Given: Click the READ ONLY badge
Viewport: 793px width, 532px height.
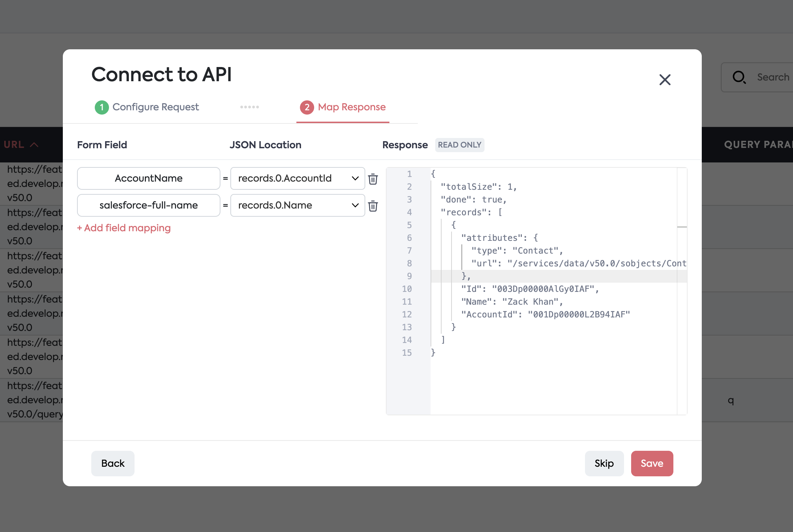Looking at the screenshot, I should click(x=459, y=145).
